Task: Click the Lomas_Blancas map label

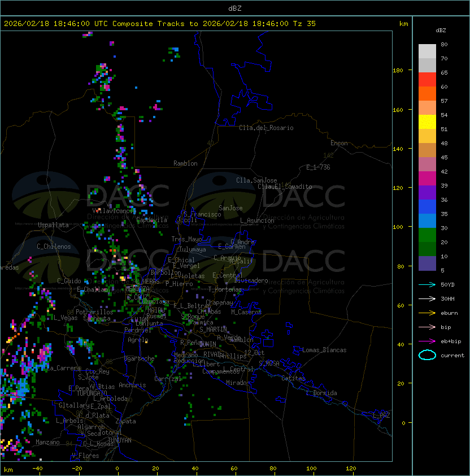Action: (324, 350)
